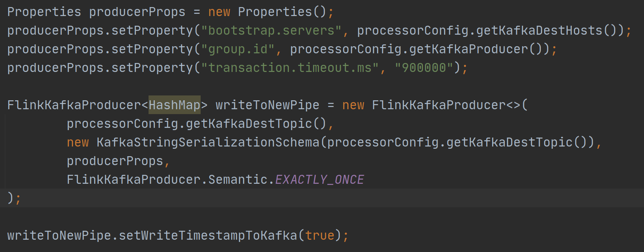Image resolution: width=644 pixels, height=252 pixels.
Task: Place cursor in "bootstrap.servers" string
Action: click(271, 31)
